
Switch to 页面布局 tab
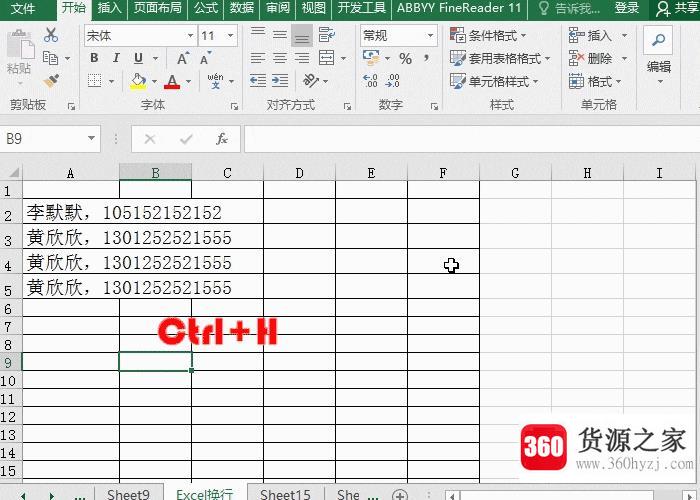pos(158,8)
